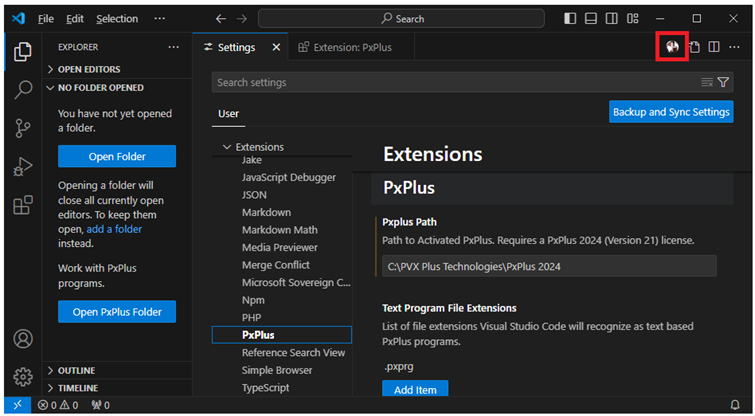Expand the Outline section
Viewport: 755px width, 416px height.
(x=77, y=370)
